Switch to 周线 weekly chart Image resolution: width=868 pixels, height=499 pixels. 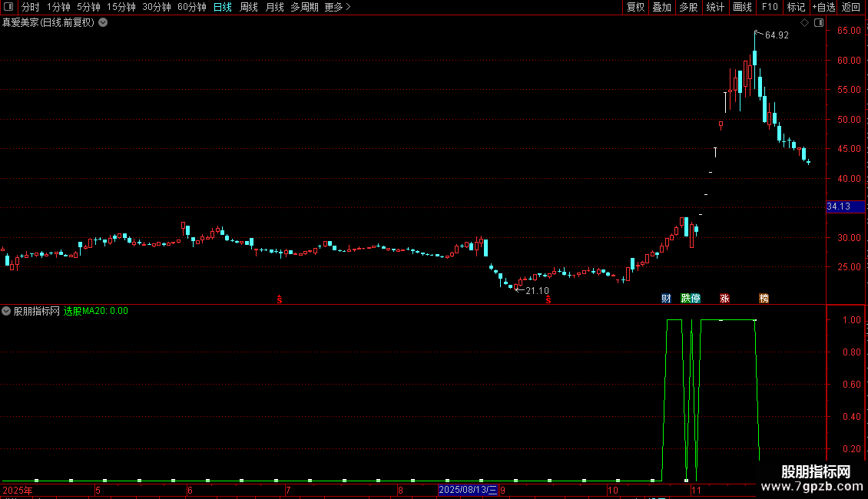249,7
